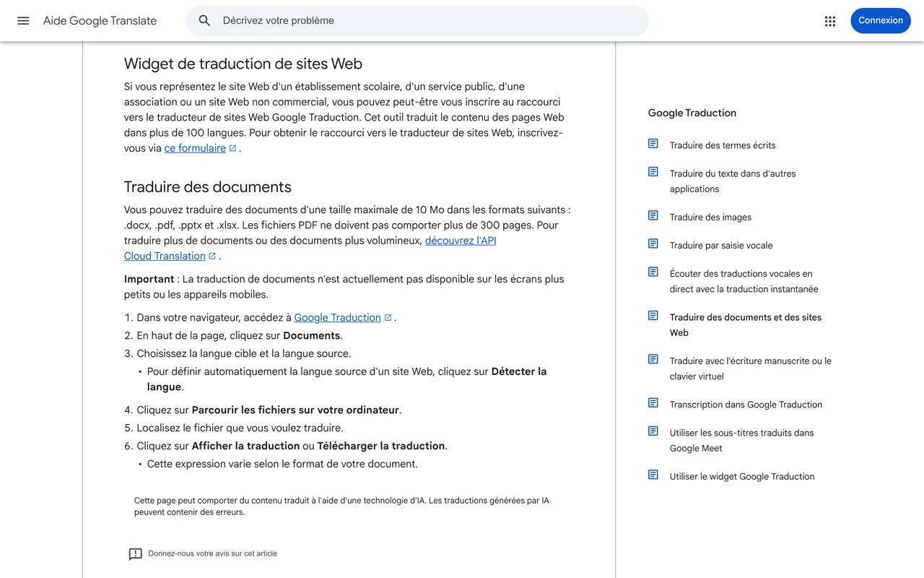Click the feedback speech bubble icon

[x=135, y=554]
